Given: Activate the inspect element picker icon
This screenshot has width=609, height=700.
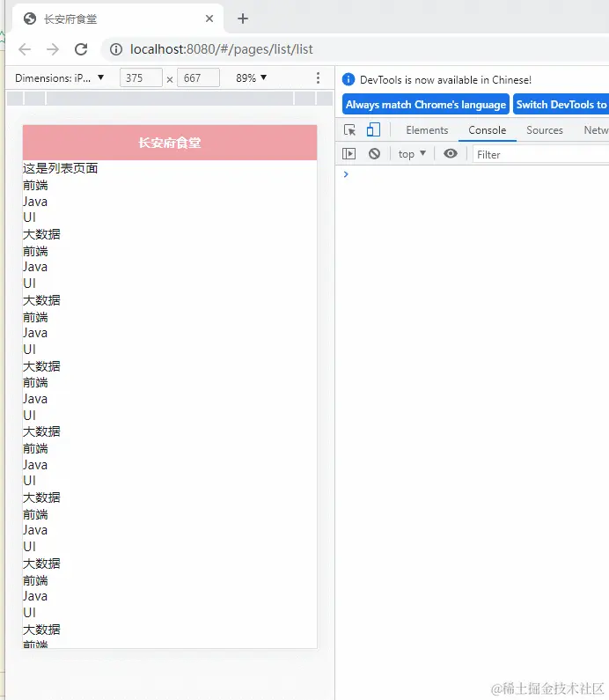Looking at the screenshot, I should (349, 130).
